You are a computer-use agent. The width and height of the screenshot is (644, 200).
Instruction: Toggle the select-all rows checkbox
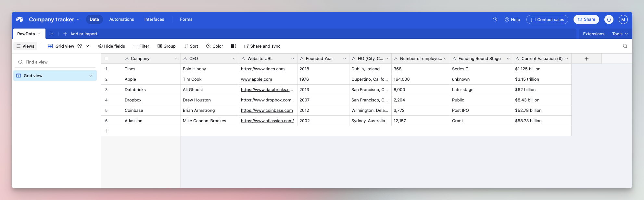click(x=106, y=59)
